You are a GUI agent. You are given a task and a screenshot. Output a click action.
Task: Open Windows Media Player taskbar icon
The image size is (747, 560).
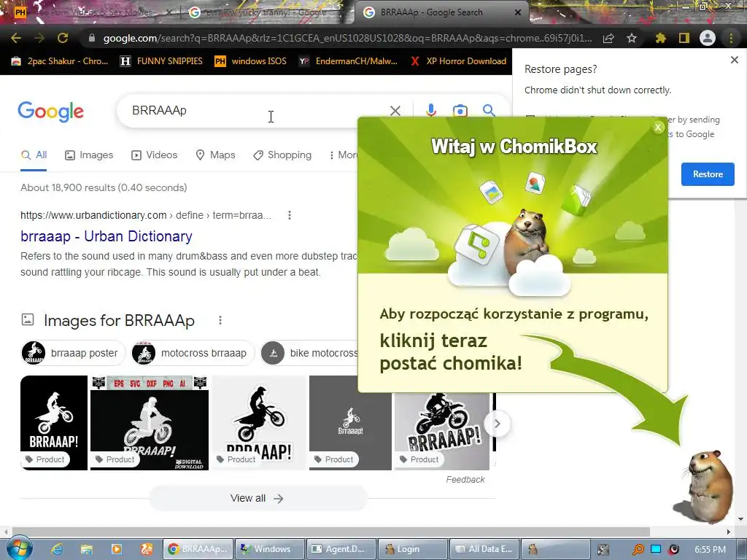click(x=116, y=549)
